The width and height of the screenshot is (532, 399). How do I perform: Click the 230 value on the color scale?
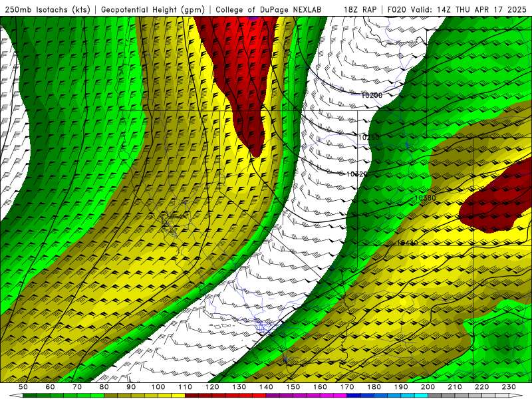tap(509, 387)
